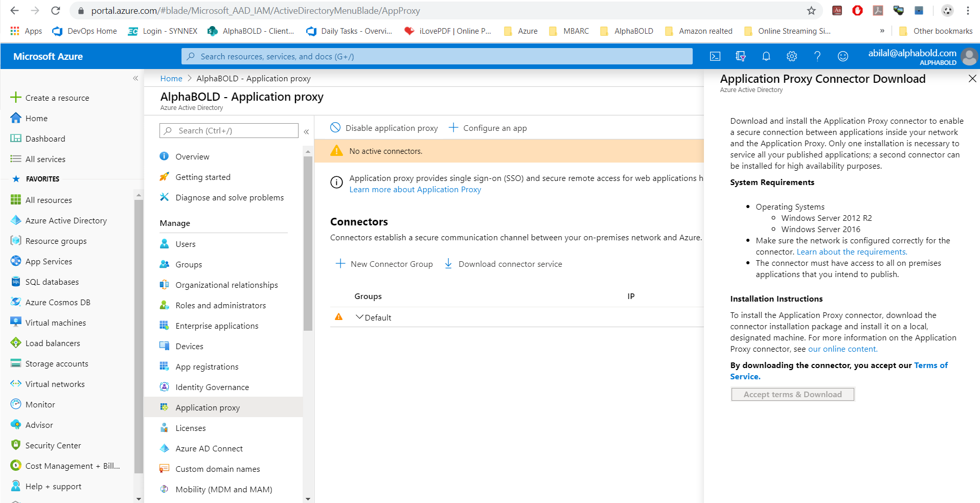
Task: Open Groups under Manage
Action: [x=189, y=264]
